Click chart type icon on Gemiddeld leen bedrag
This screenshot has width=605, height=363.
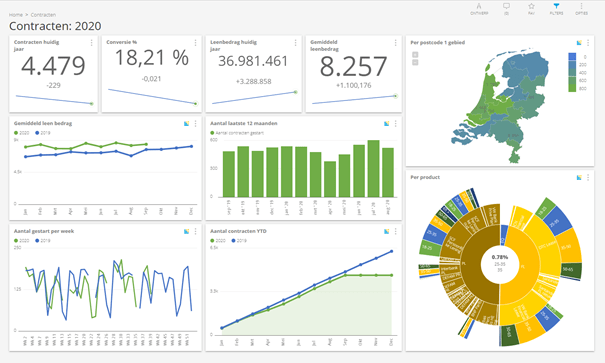[186, 123]
